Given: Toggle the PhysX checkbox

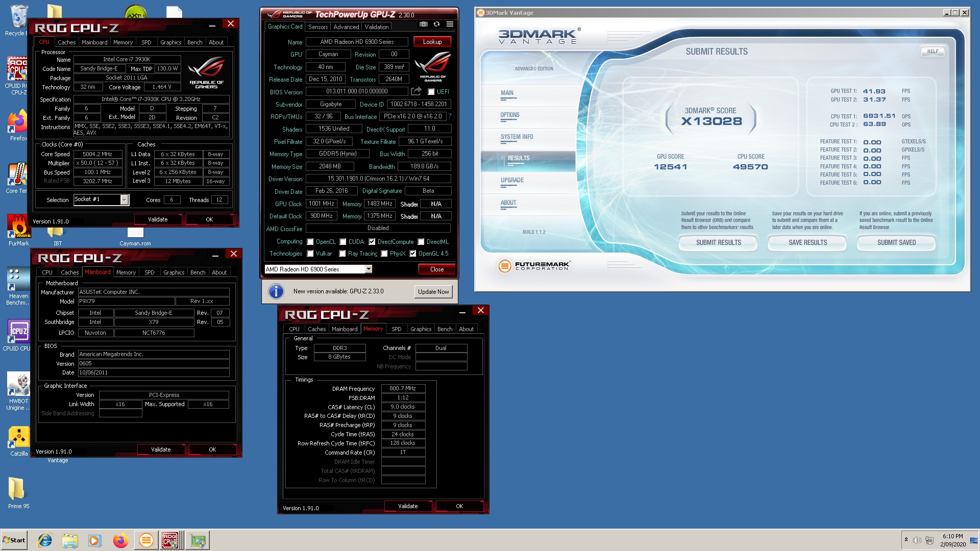Looking at the screenshot, I should pos(384,254).
